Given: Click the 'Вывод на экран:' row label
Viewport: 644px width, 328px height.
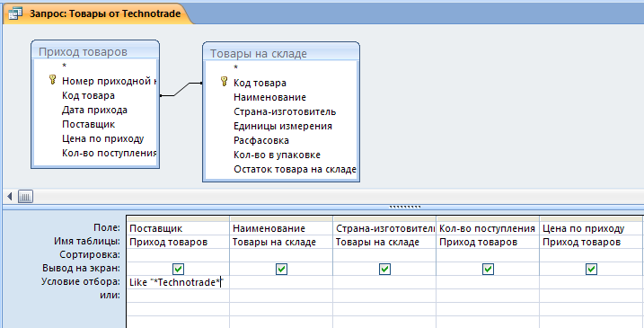Looking at the screenshot, I should coord(81,268).
